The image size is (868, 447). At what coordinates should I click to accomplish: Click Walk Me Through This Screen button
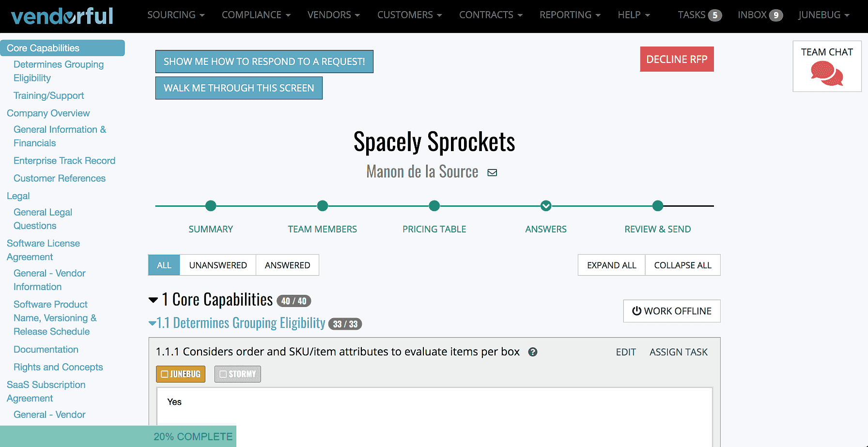tap(239, 88)
